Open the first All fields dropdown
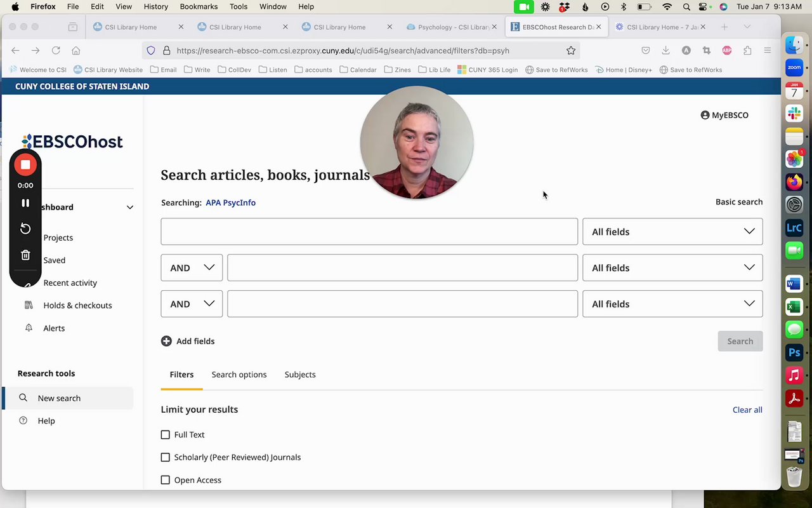This screenshot has height=508, width=812. (672, 232)
